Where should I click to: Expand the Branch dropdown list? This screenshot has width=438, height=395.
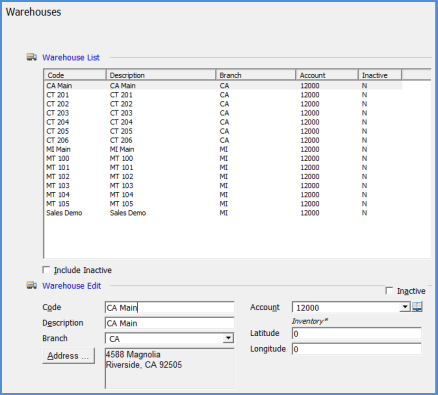[228, 338]
